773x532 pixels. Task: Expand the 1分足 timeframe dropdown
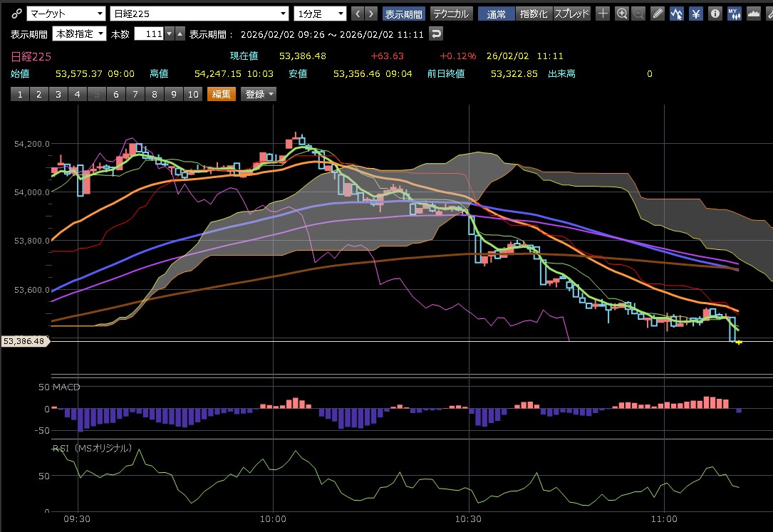(320, 14)
